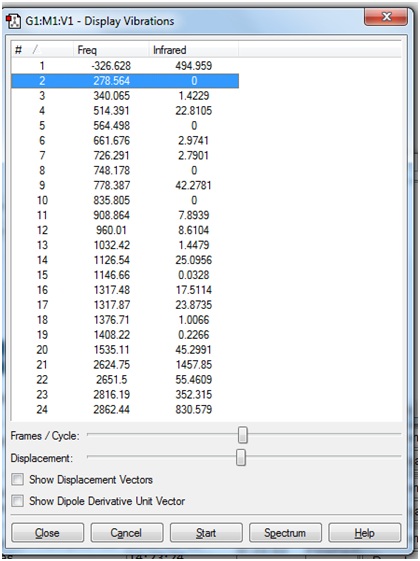Select mode 15 with frequency 1146.66
Screen dimensions: 420x561
(125, 275)
